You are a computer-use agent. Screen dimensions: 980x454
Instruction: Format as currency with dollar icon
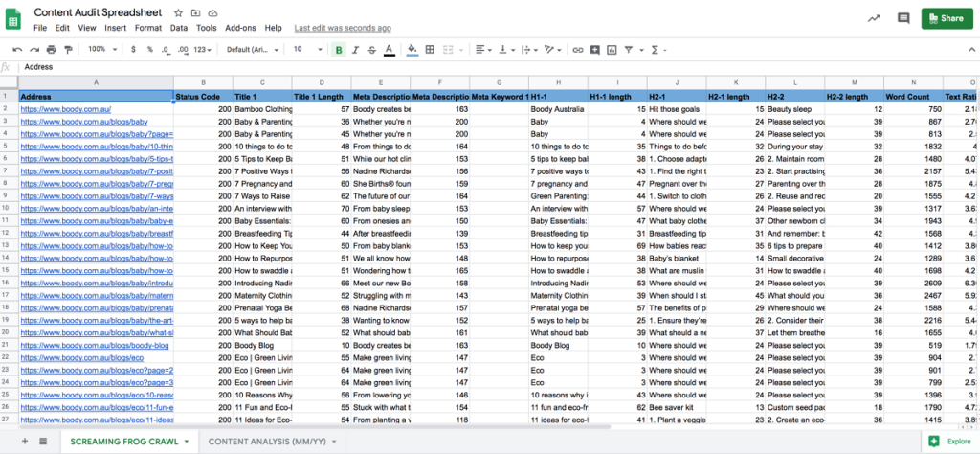(133, 50)
